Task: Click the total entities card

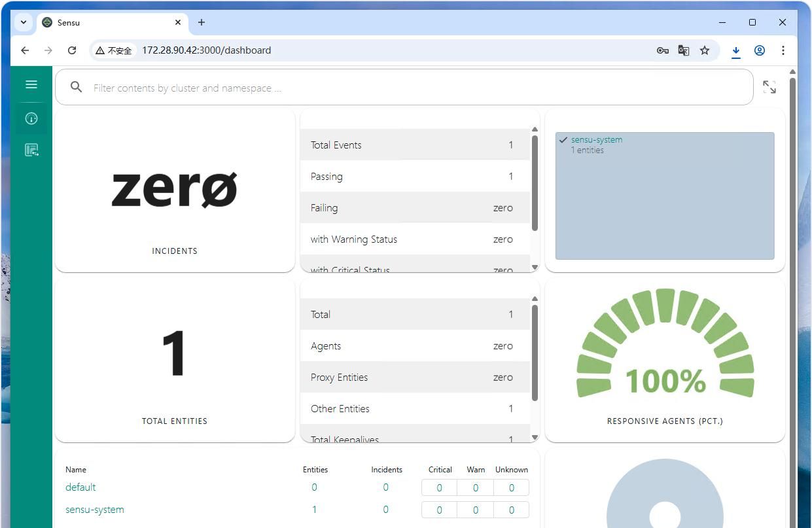Action: (x=175, y=360)
